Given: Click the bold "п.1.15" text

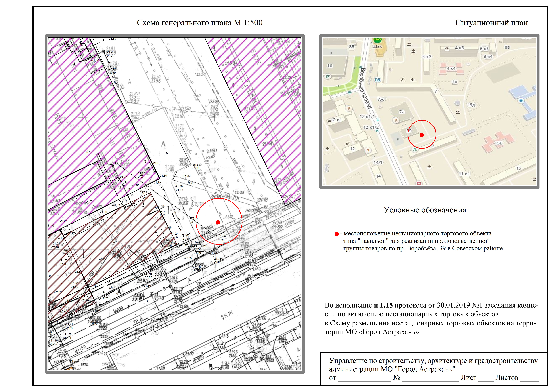Looking at the screenshot, I should pyautogui.click(x=383, y=305).
